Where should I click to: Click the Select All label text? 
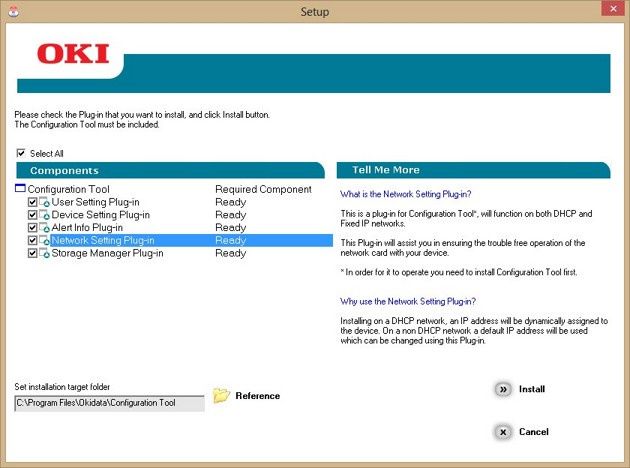point(47,153)
